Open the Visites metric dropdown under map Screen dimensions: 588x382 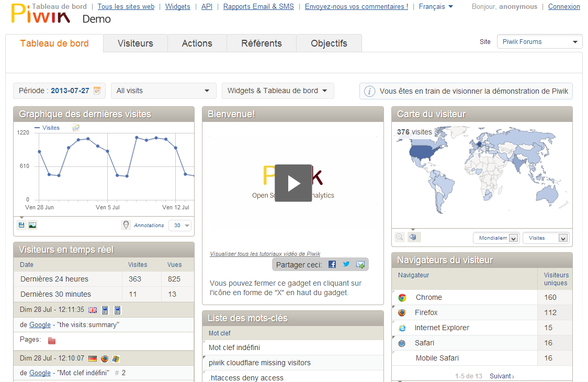pyautogui.click(x=546, y=238)
